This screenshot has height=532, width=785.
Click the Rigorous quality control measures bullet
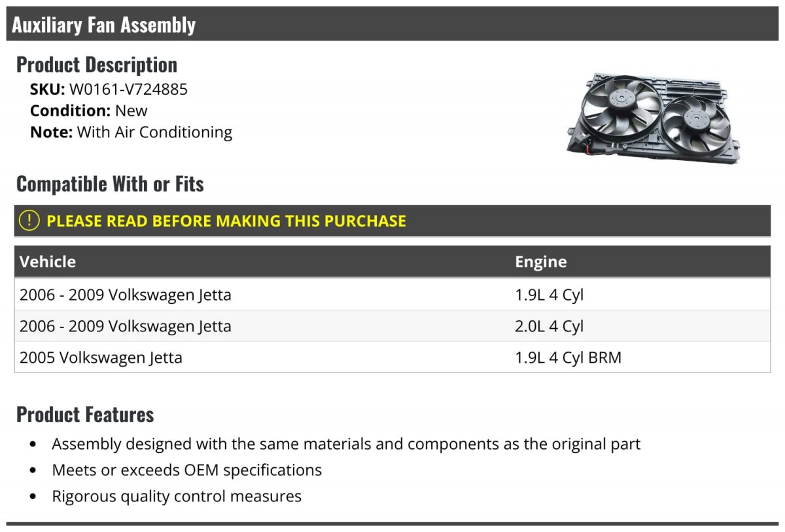click(177, 496)
